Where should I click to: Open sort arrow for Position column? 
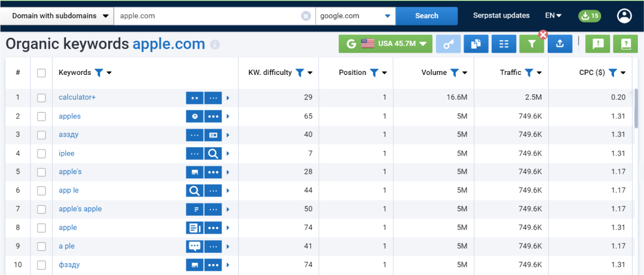tap(384, 73)
